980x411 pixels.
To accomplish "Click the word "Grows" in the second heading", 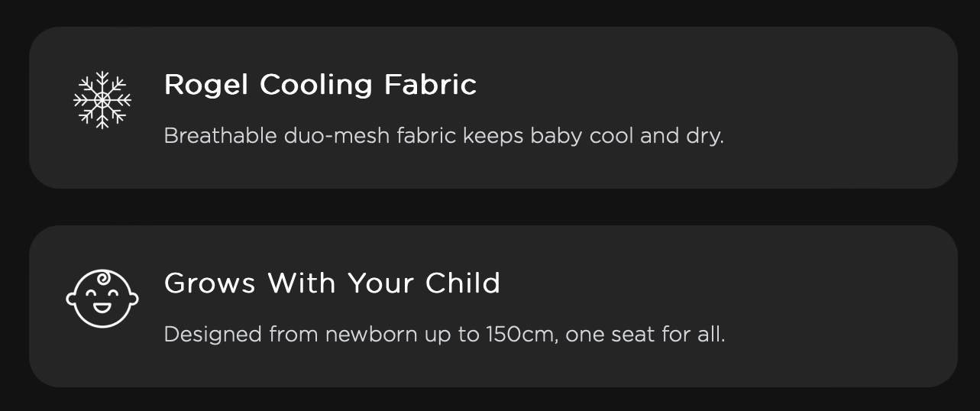I will coord(209,283).
